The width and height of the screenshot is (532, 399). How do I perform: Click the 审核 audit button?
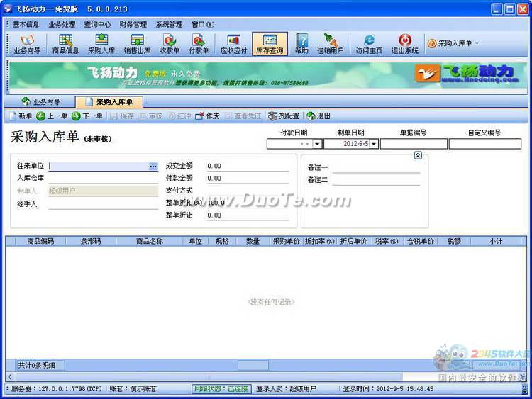pos(151,116)
